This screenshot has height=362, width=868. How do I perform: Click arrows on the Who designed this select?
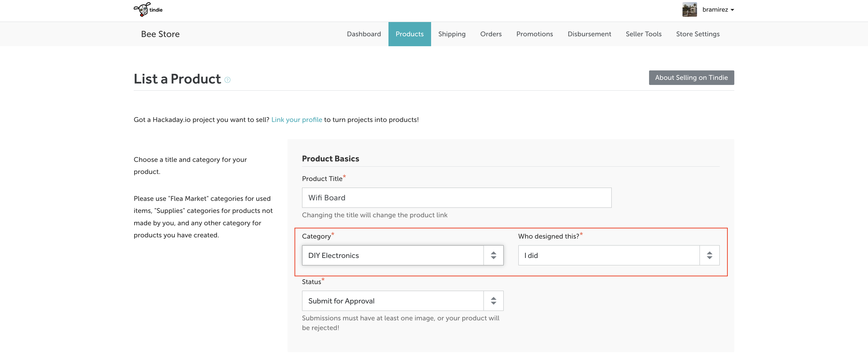point(709,255)
